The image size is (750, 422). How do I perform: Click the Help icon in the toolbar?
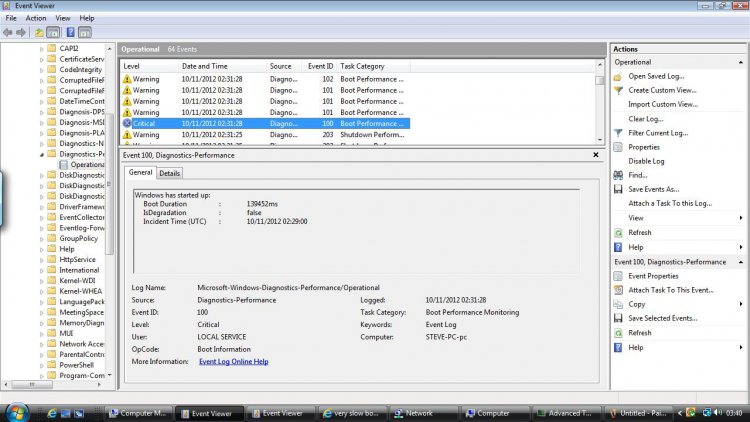pos(69,32)
